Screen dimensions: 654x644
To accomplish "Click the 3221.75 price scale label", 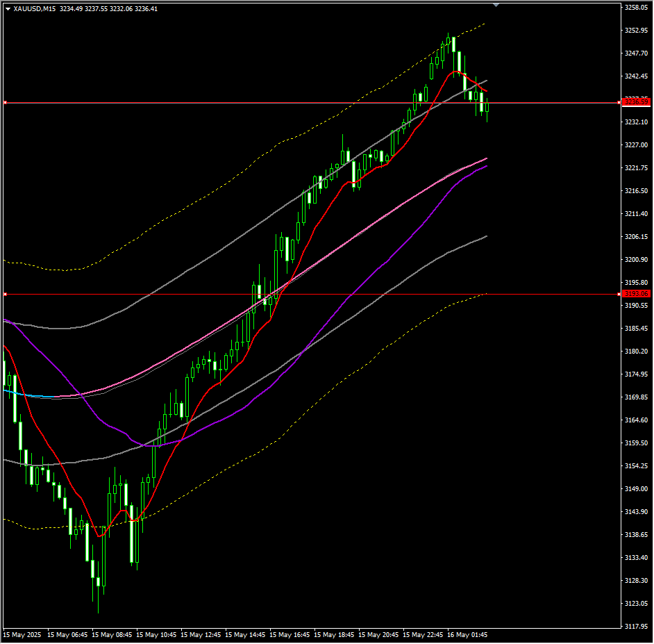I will point(636,168).
